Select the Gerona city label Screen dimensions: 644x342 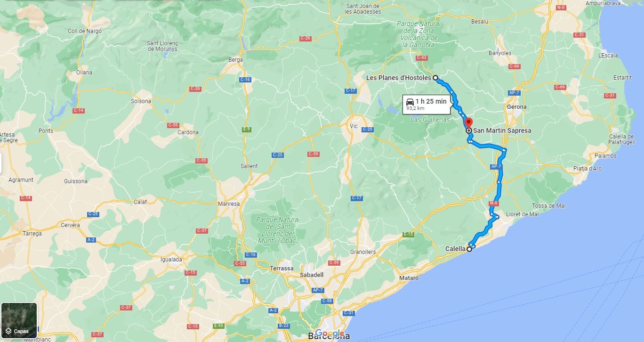516,107
